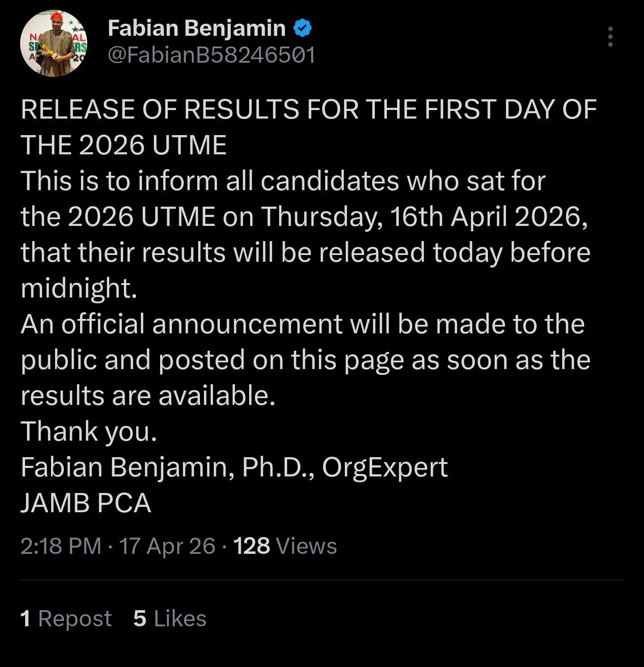Click the blue verified badge

(303, 29)
